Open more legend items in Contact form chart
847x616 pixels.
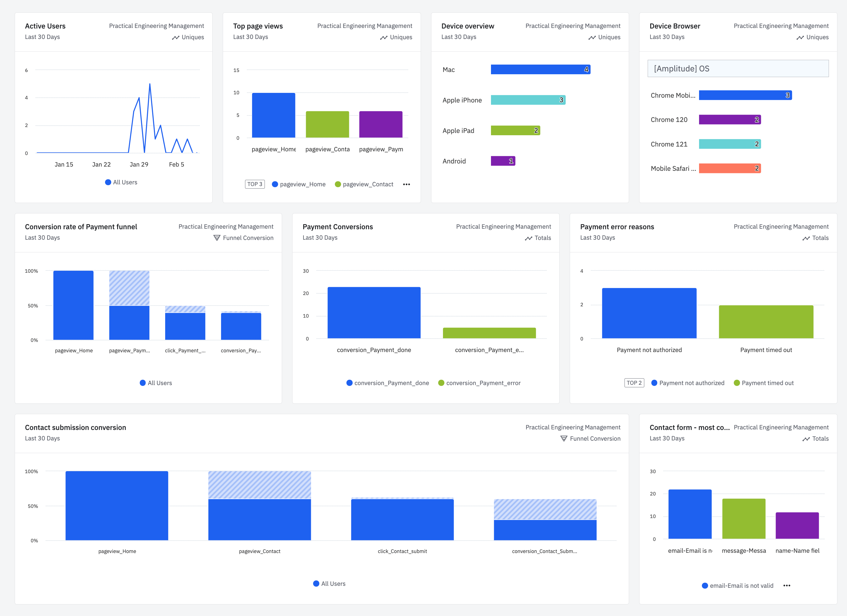787,586
